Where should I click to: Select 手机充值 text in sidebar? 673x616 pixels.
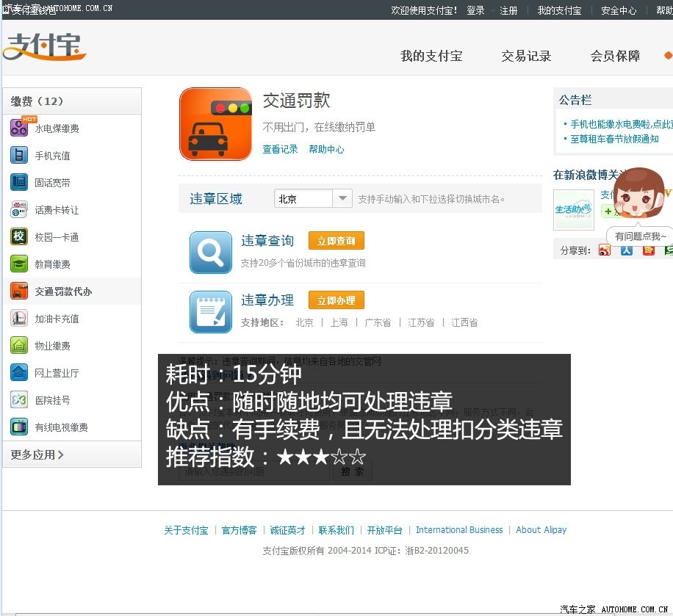click(52, 156)
